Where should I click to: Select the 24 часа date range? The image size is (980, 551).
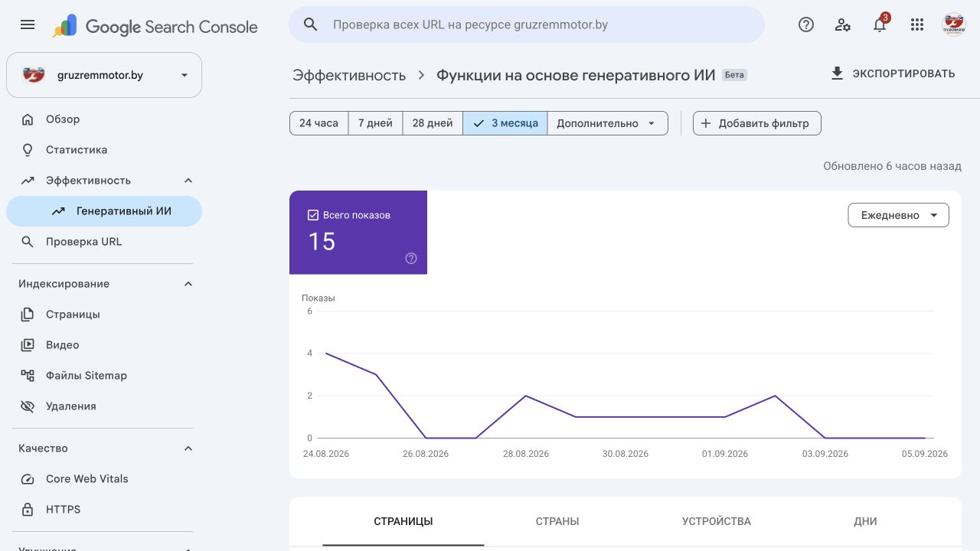point(318,123)
